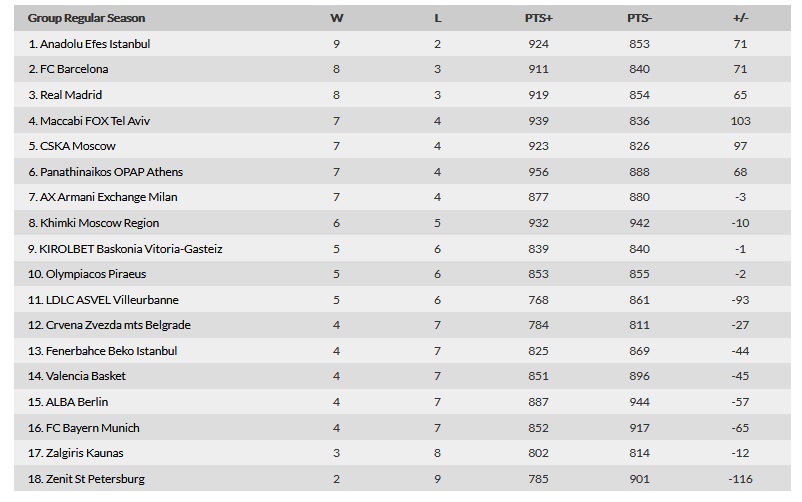This screenshot has width=802, height=502.
Task: Sort by the PTS+ column header
Action: pyautogui.click(x=539, y=18)
